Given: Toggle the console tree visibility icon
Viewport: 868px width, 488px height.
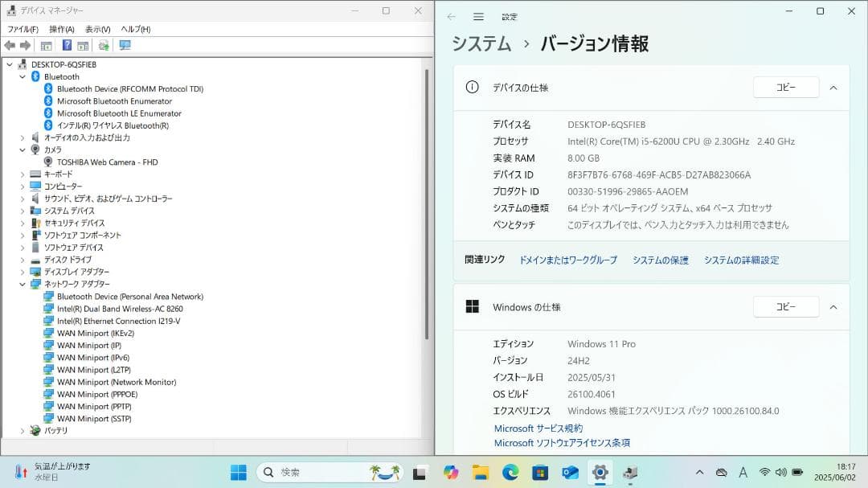Looking at the screenshot, I should pyautogui.click(x=46, y=45).
